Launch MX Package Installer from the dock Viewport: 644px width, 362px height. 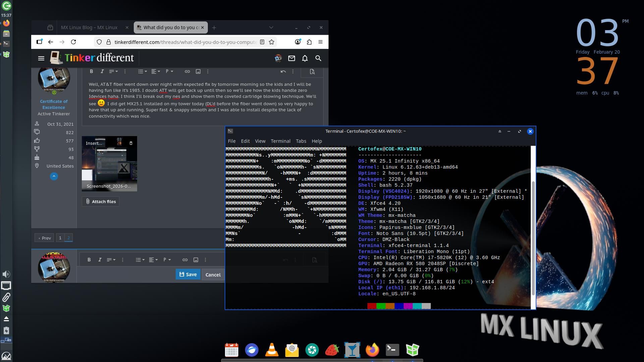412,350
